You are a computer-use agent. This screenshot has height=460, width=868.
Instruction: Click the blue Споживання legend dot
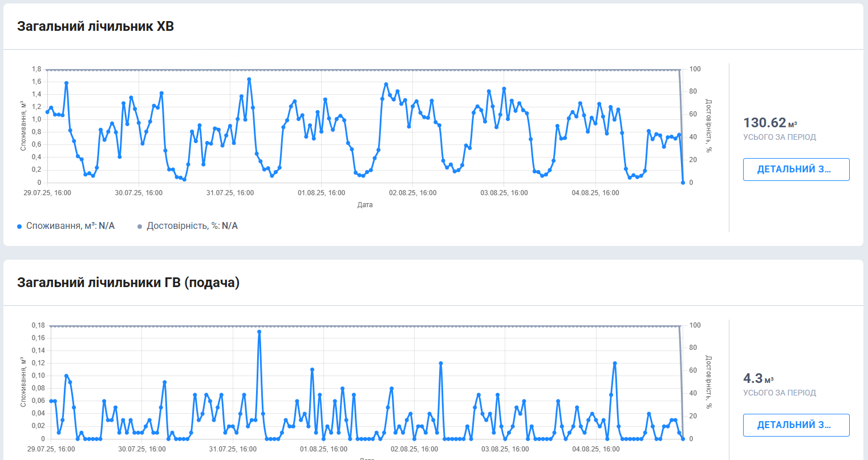19,227
